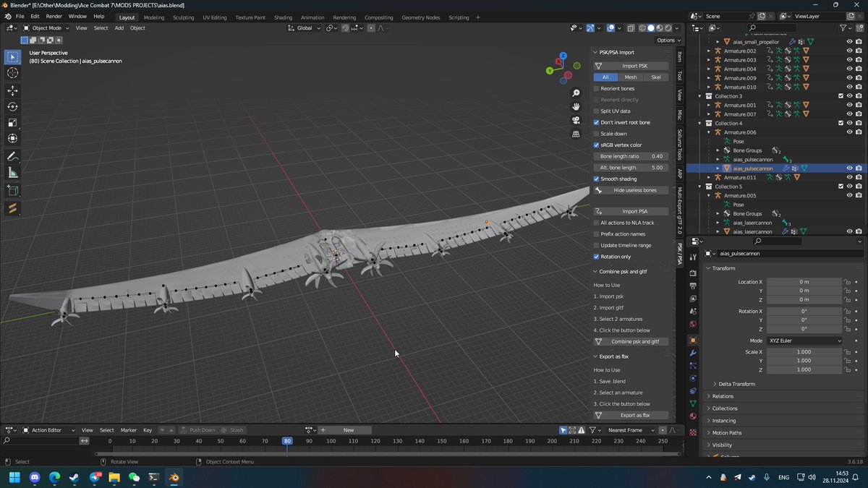Click Bone length ratio slider field
This screenshot has height=488, width=868.
tap(631, 156)
